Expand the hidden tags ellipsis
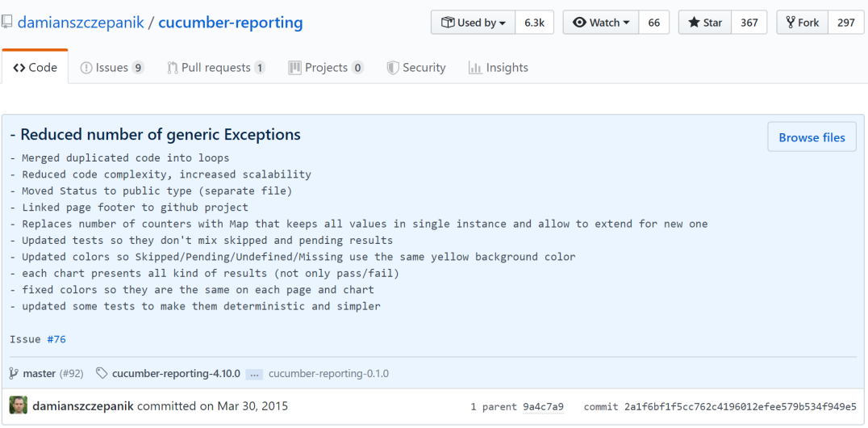Screen dimensions: 868x428 click(254, 374)
